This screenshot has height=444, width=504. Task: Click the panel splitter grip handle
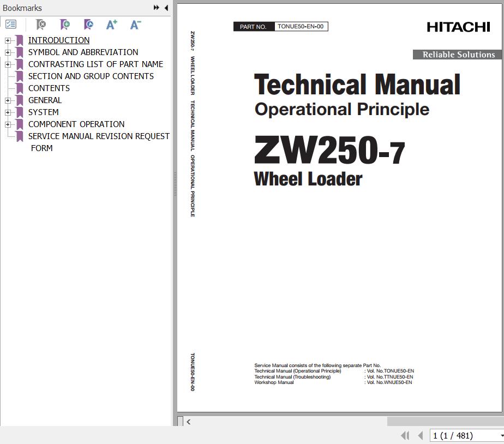[x=175, y=184]
